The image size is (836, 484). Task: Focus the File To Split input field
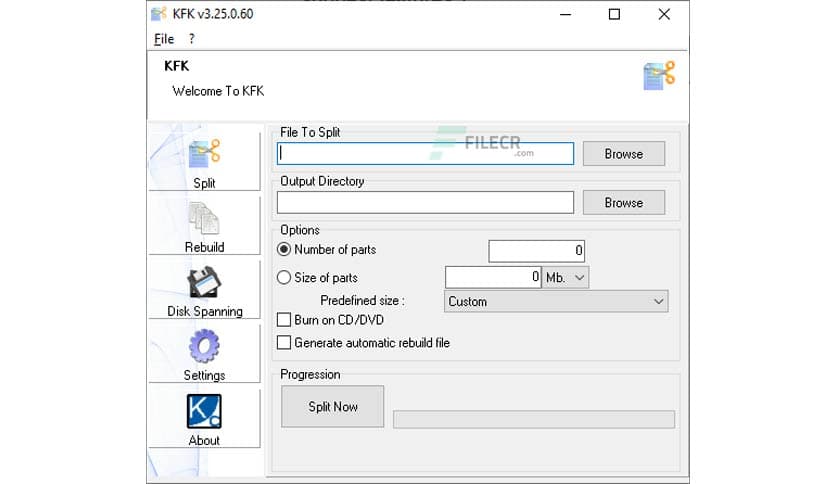tap(425, 154)
